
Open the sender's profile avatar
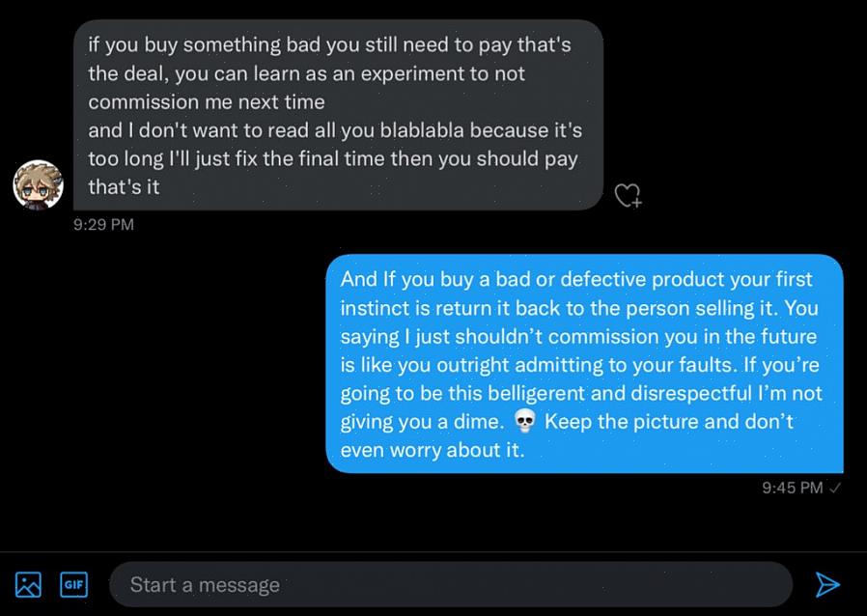click(x=38, y=184)
